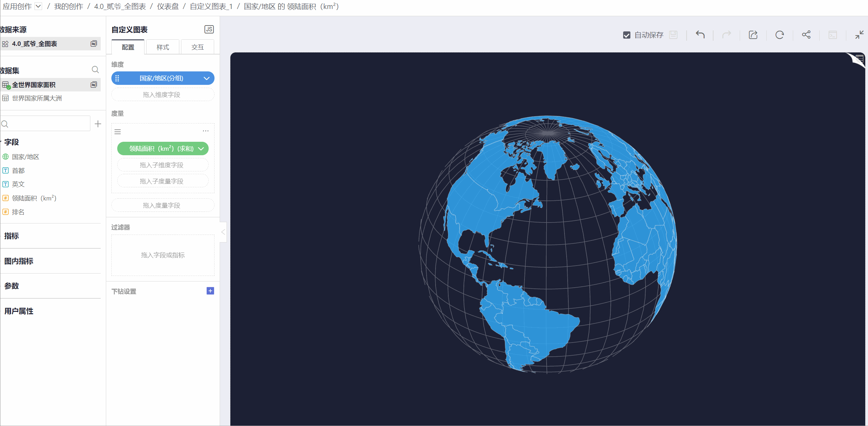Expand the 应用创作 breadcrumb dropdown
868x426 pixels.
39,6
